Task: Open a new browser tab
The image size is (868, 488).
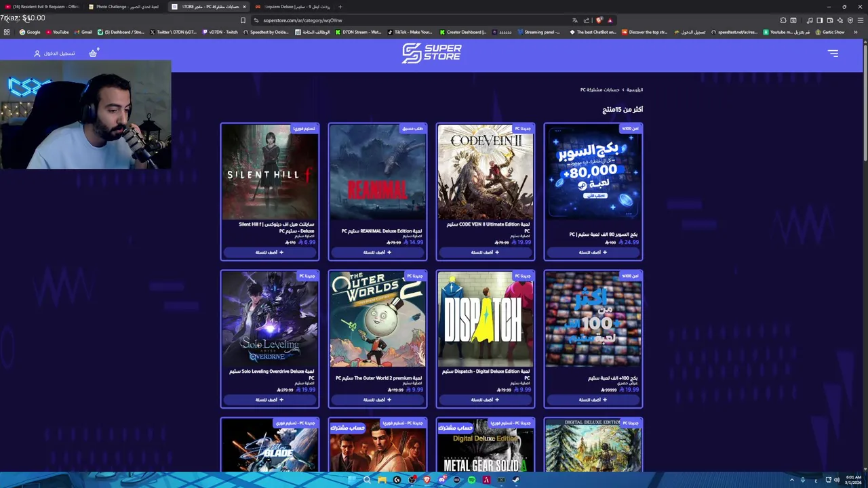Action: coord(340,7)
